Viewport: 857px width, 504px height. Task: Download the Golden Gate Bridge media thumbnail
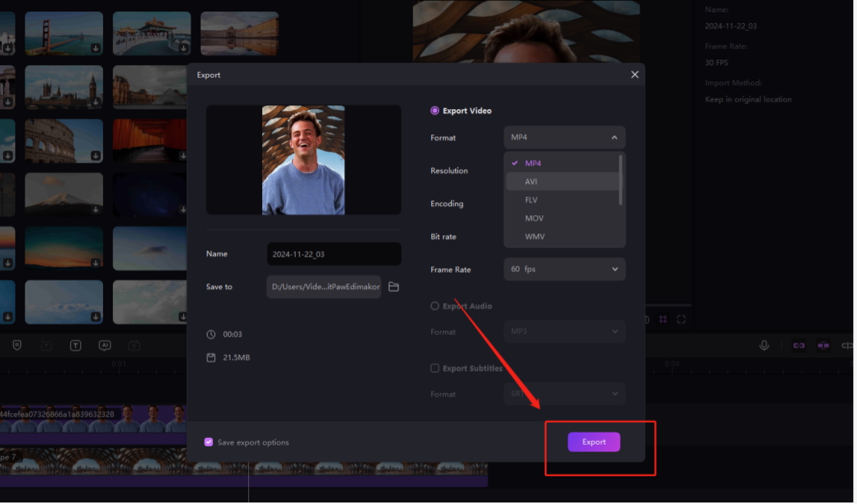[x=95, y=48]
